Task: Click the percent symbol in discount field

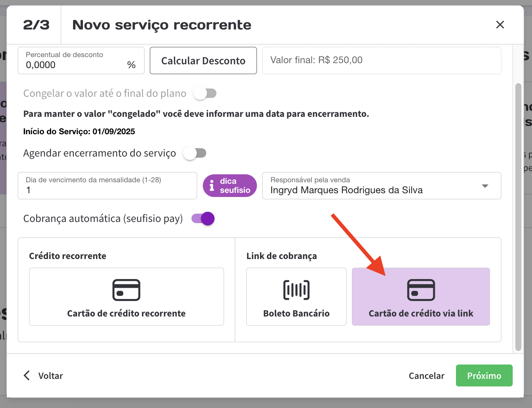Action: click(x=131, y=65)
